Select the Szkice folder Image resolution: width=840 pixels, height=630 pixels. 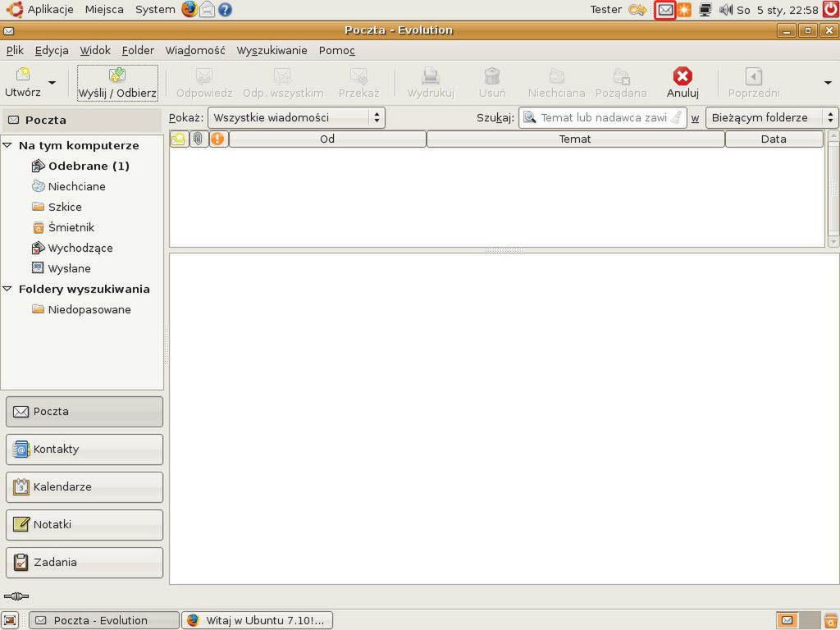64,207
